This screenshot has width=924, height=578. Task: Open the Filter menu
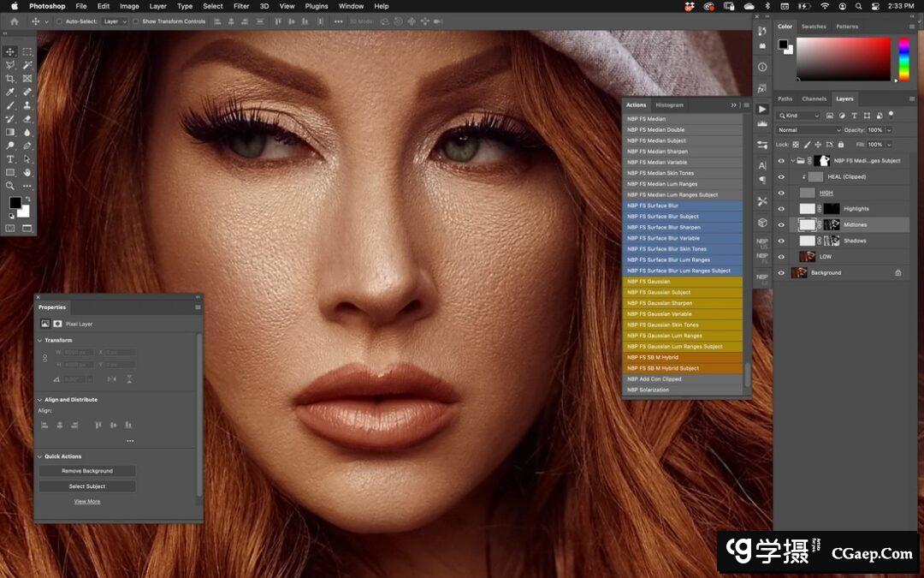pos(241,6)
